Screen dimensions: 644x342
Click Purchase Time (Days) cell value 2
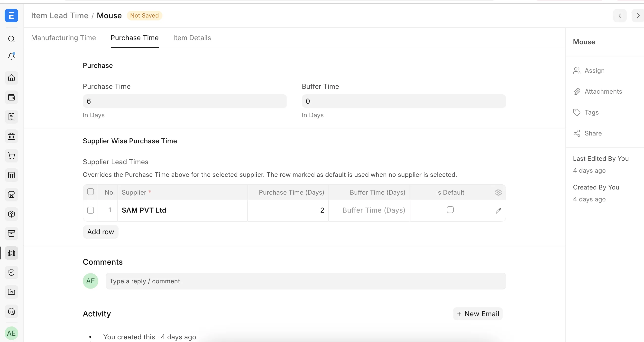point(288,210)
